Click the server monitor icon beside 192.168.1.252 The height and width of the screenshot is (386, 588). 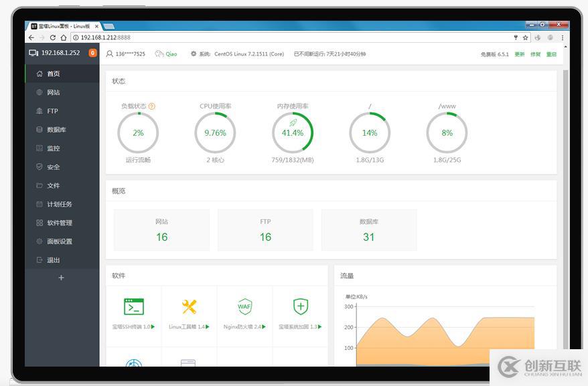pos(33,53)
